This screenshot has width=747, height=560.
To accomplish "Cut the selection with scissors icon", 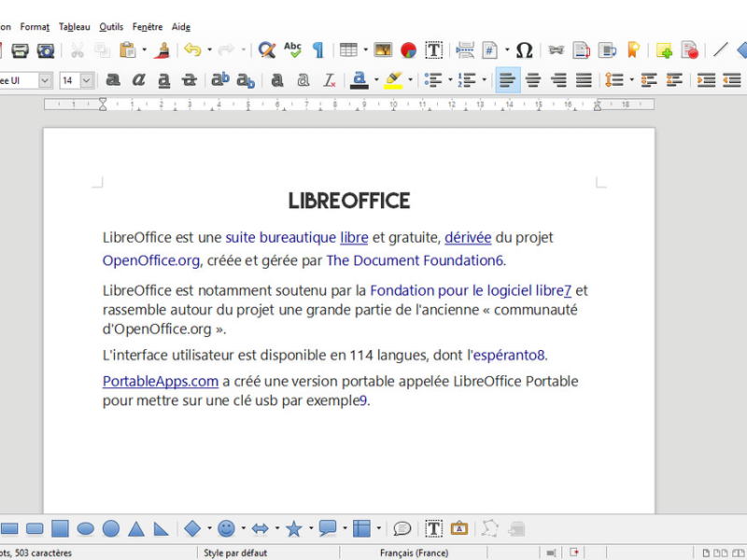I will tap(78, 50).
